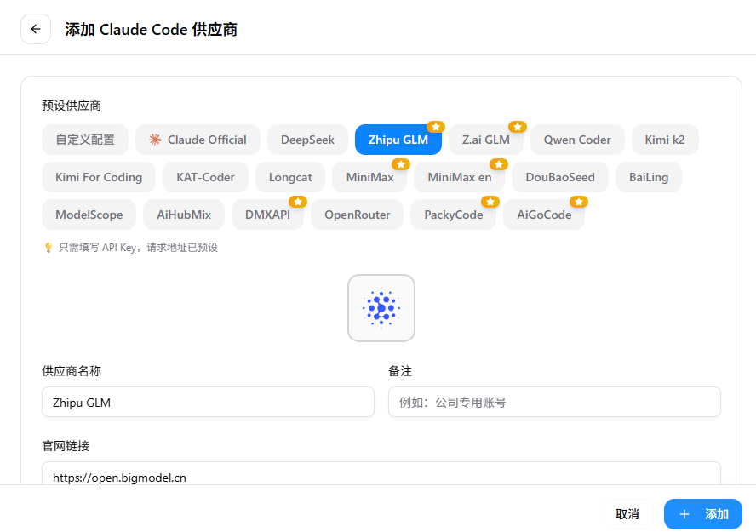Focus the 供应商名称 provider name field

click(x=208, y=403)
